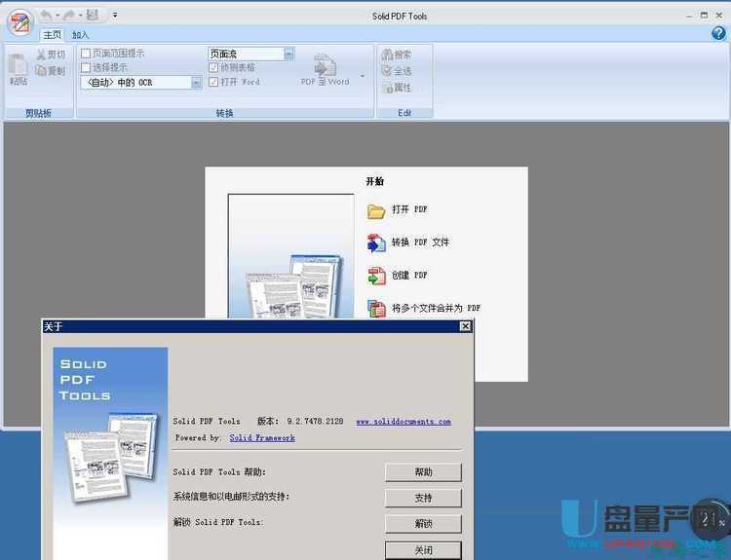Click the 转换 group label
The image size is (731, 560).
click(225, 113)
